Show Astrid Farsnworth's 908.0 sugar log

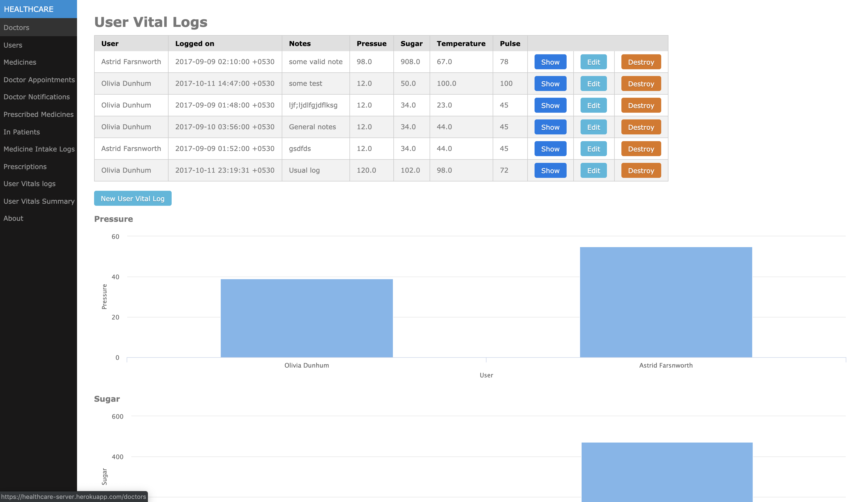(550, 62)
